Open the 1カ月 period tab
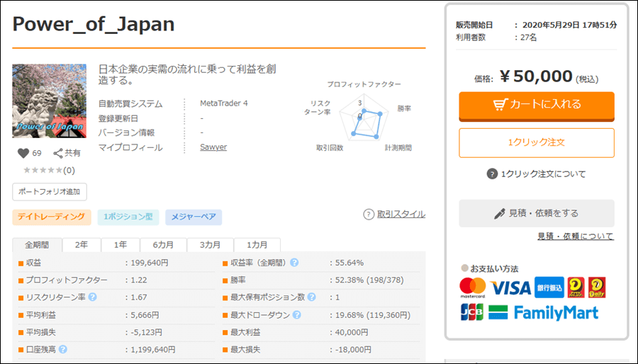This screenshot has height=364, width=638. 257,245
